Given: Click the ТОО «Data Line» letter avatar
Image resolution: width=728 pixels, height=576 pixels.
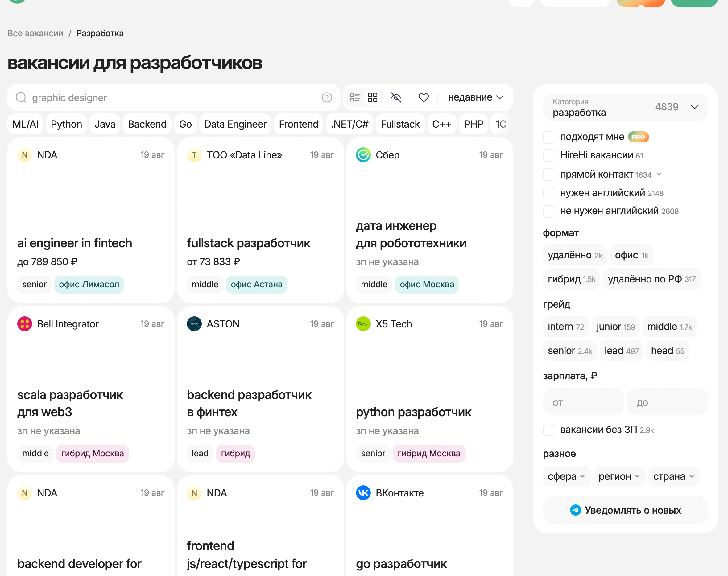Looking at the screenshot, I should coord(194,155).
